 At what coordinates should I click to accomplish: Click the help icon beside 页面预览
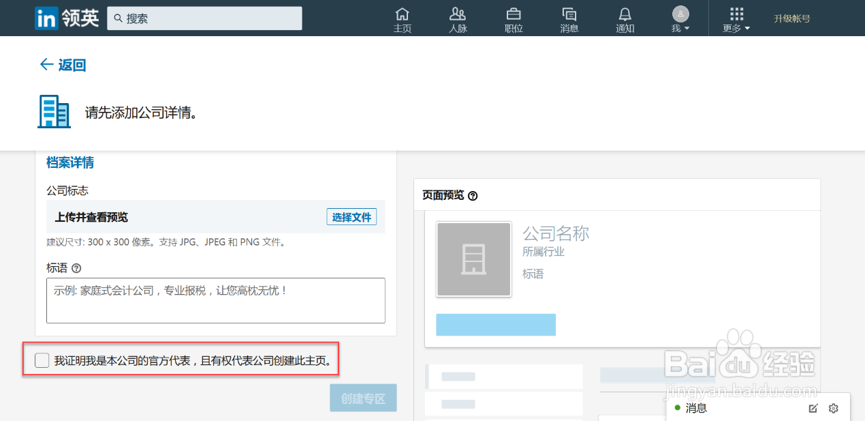click(x=473, y=196)
